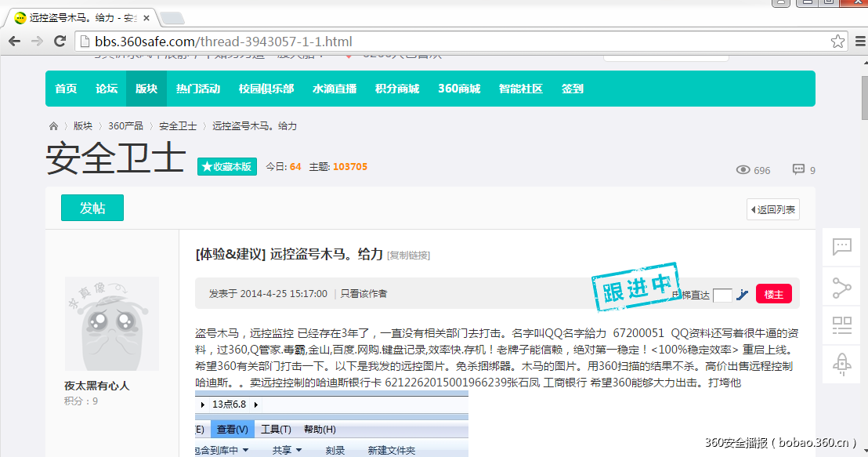Click home icon in breadcrumb
The width and height of the screenshot is (868, 457).
(53, 126)
